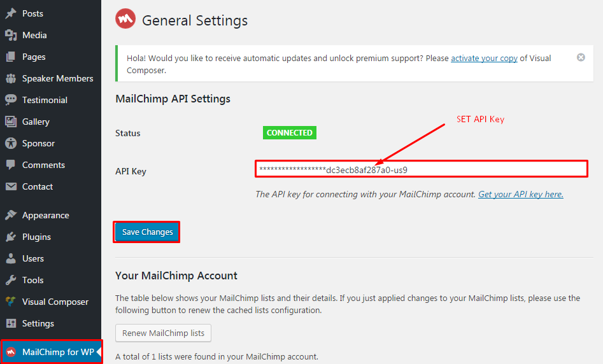Image resolution: width=603 pixels, height=364 pixels.
Task: Click inside the API Key field
Action: [x=484, y=169]
